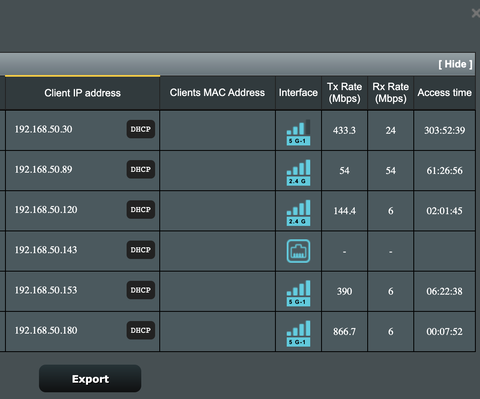The height and width of the screenshot is (399, 480).
Task: Click access time 303:52:39
Action: (444, 130)
